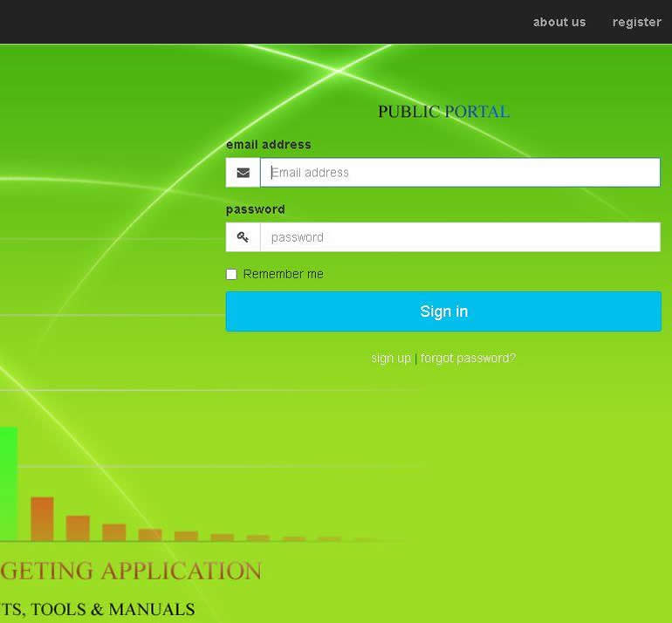Viewport: 672px width, 623px height.
Task: Click the password label above the field
Action: pyautogui.click(x=256, y=209)
